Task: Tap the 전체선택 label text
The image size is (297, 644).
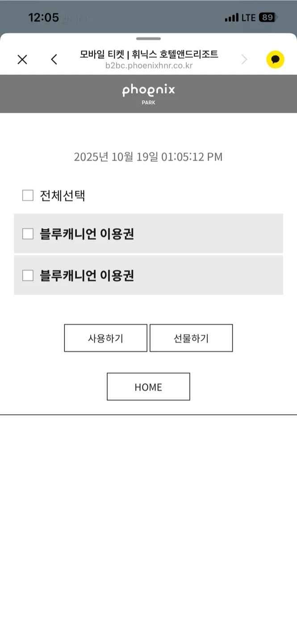Action: (63, 196)
